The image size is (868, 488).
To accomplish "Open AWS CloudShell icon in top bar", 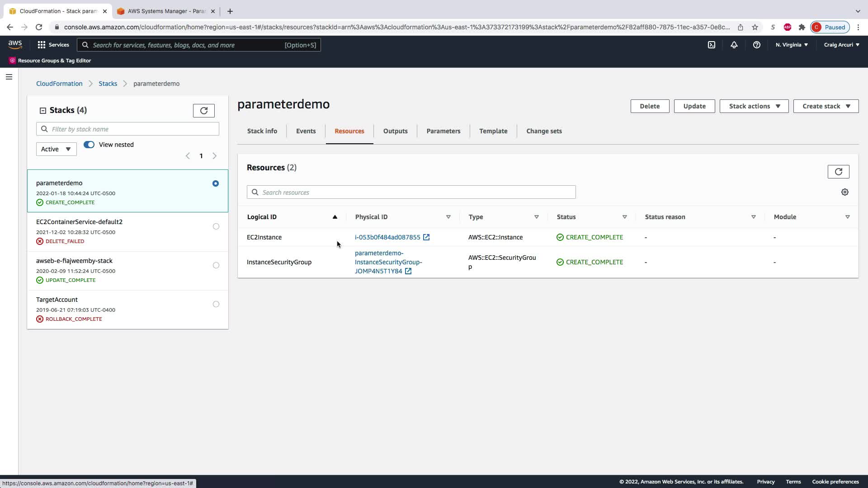I will pyautogui.click(x=712, y=45).
